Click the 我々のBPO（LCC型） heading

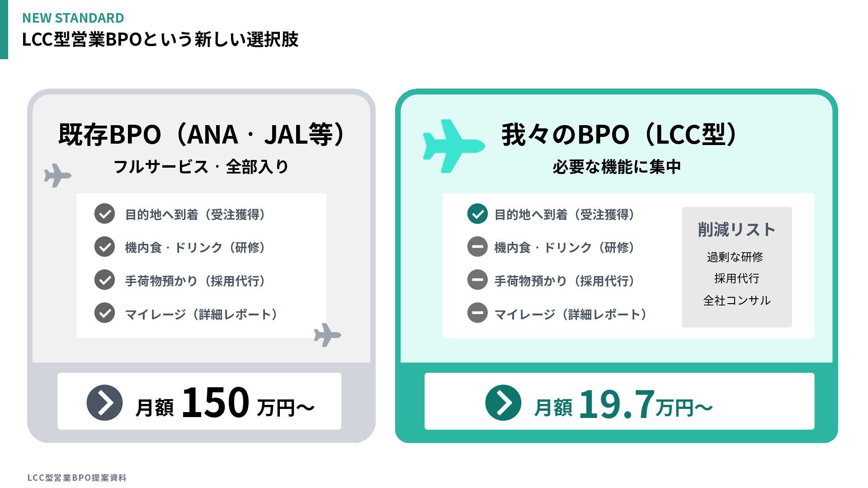[x=619, y=135]
